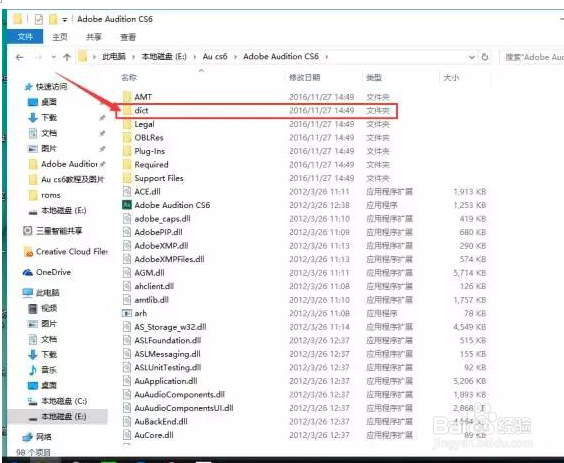
Task: Select the AGM.dll file
Action: pyautogui.click(x=149, y=273)
